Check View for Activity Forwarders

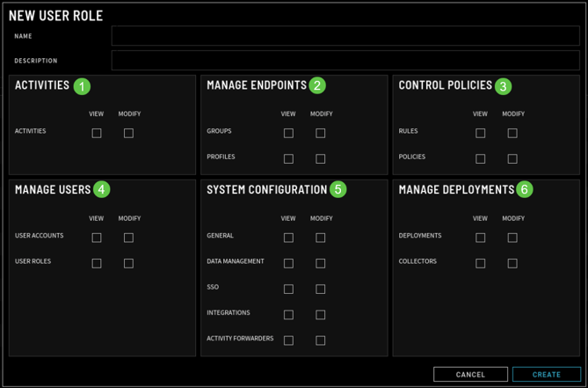coord(288,340)
